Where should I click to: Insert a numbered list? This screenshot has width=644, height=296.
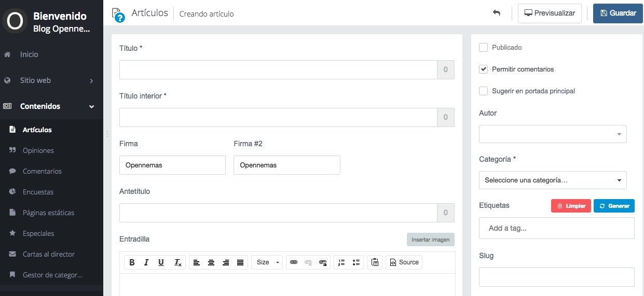(x=341, y=262)
